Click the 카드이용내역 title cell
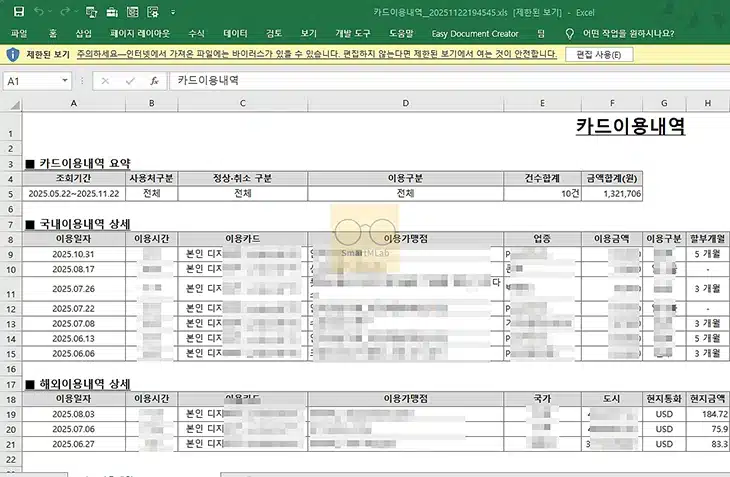This screenshot has width=730, height=477. click(630, 126)
